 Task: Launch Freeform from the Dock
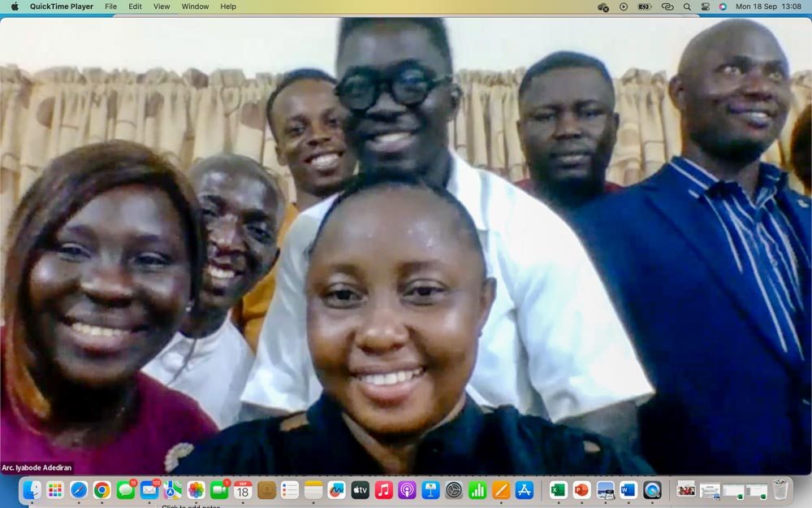click(337, 490)
